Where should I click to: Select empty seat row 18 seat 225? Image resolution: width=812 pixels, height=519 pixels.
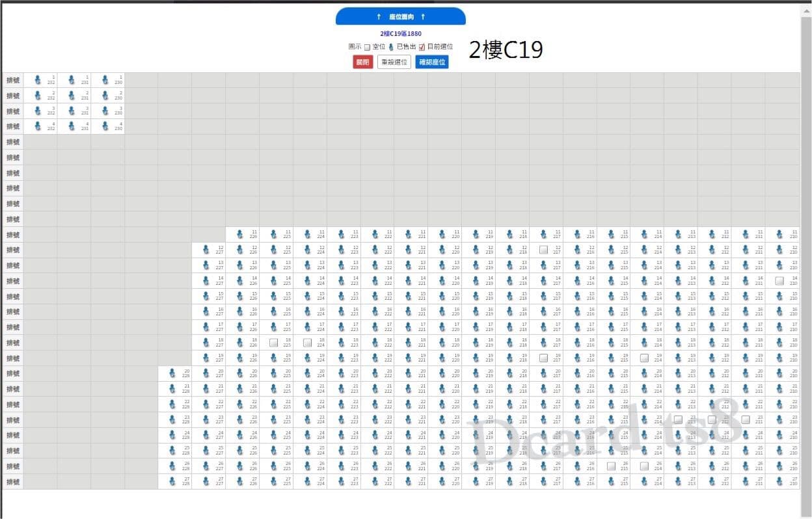coord(273,343)
